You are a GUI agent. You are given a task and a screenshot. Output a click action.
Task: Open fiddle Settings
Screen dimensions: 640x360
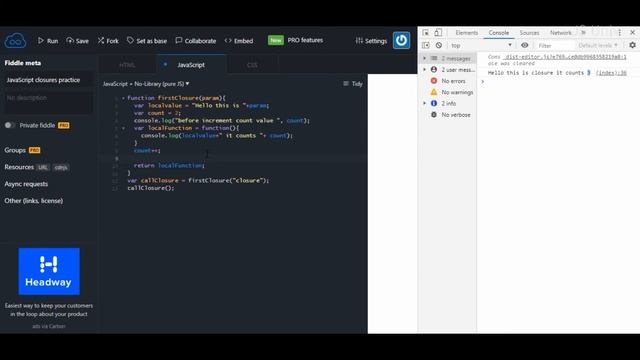pyautogui.click(x=371, y=41)
